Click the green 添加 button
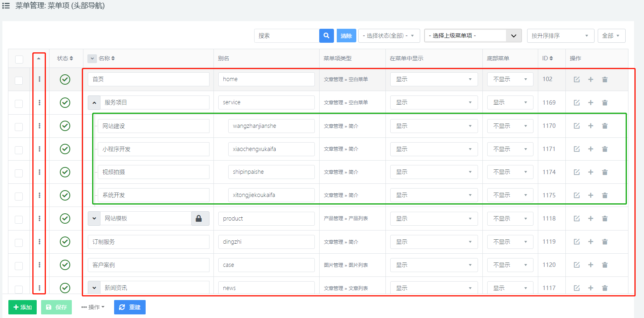Viewport: 644px width, 318px height. (x=22, y=307)
